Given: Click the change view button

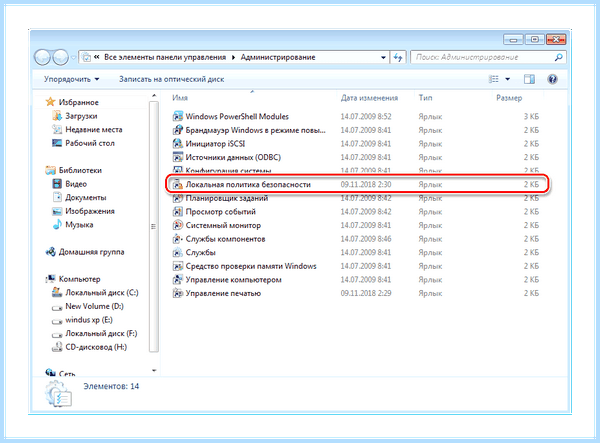Looking at the screenshot, I should 494,79.
